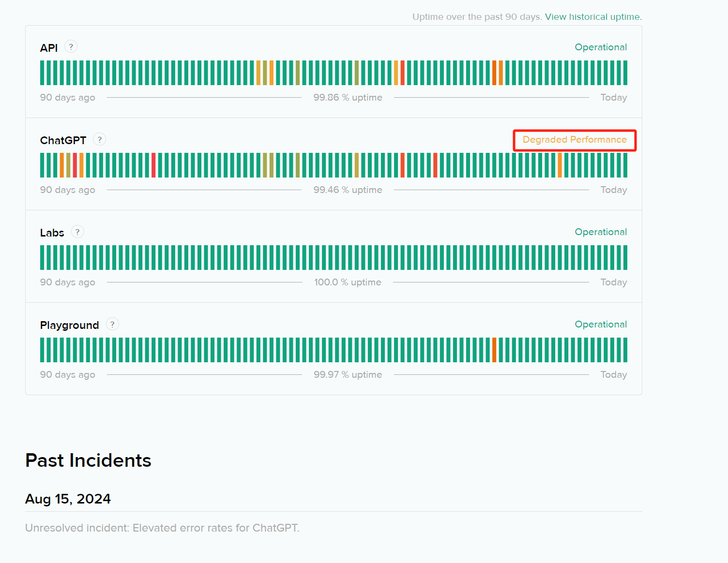Click today's rightmost bar in API uptime
The width and height of the screenshot is (728, 563).
625,73
